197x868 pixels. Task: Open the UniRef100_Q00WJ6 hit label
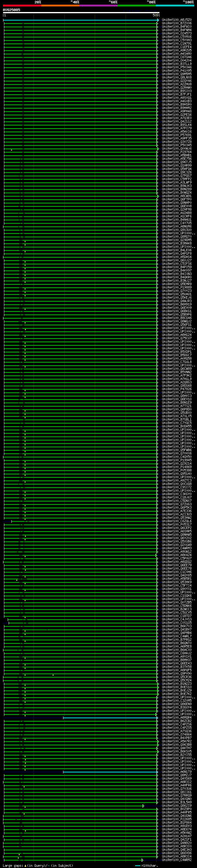pos(177,149)
